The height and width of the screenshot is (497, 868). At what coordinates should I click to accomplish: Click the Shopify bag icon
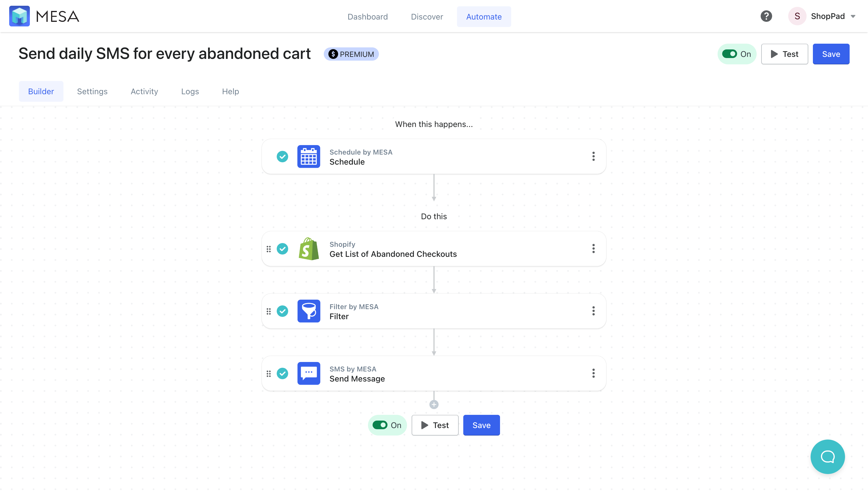tap(309, 248)
